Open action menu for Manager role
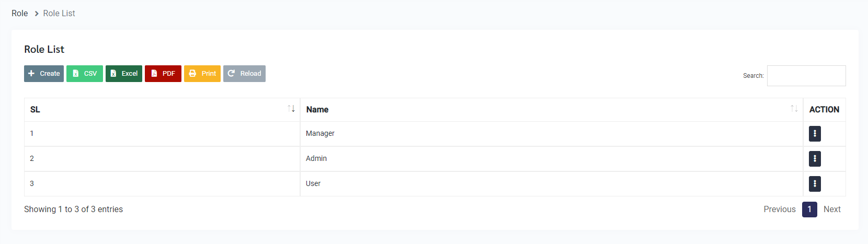This screenshot has height=244, width=868. click(x=815, y=134)
